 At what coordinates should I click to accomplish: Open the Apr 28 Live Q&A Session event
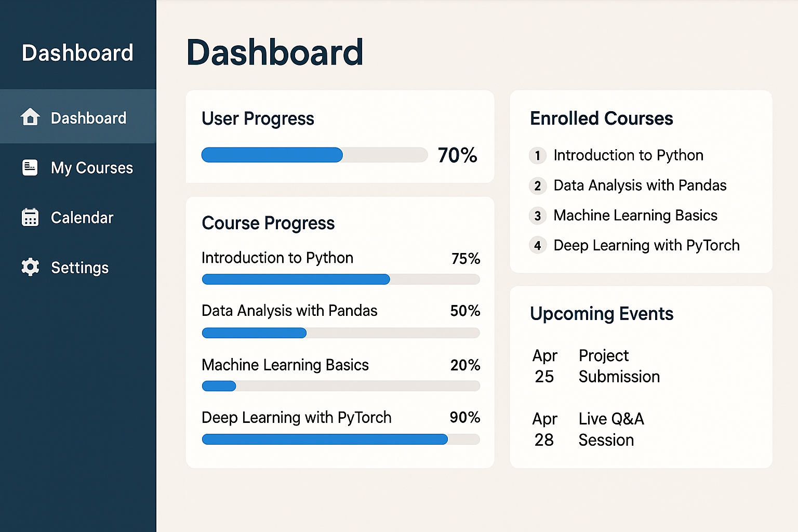click(x=589, y=430)
